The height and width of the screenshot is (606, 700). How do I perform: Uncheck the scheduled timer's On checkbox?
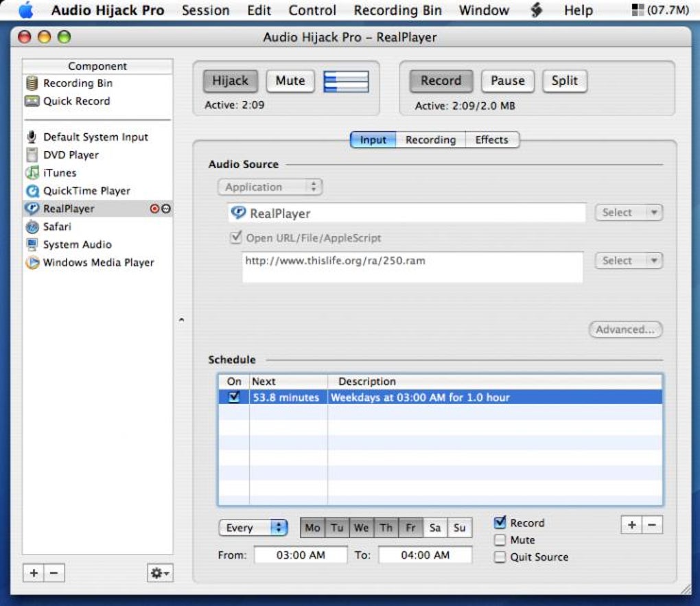coord(233,397)
